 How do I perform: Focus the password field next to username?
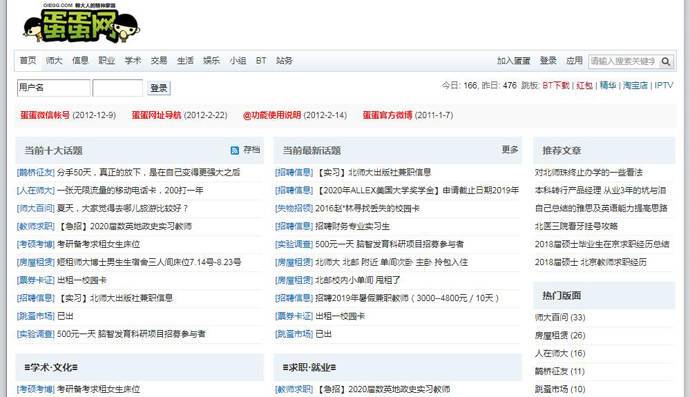point(117,88)
